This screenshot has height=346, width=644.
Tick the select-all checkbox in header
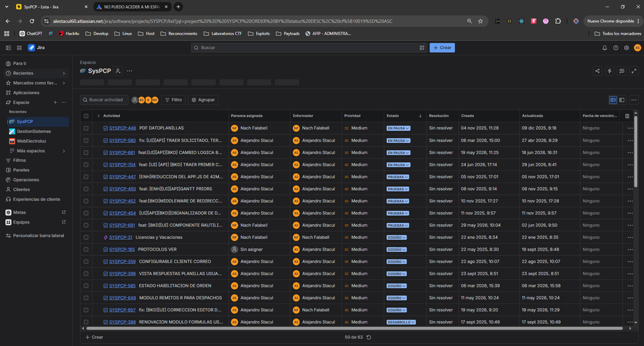(86, 116)
